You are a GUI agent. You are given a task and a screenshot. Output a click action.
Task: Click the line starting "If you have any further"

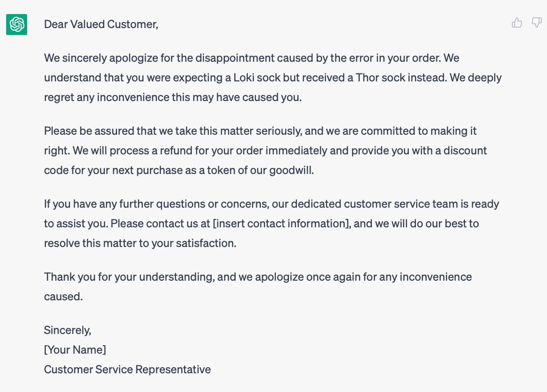(x=272, y=204)
